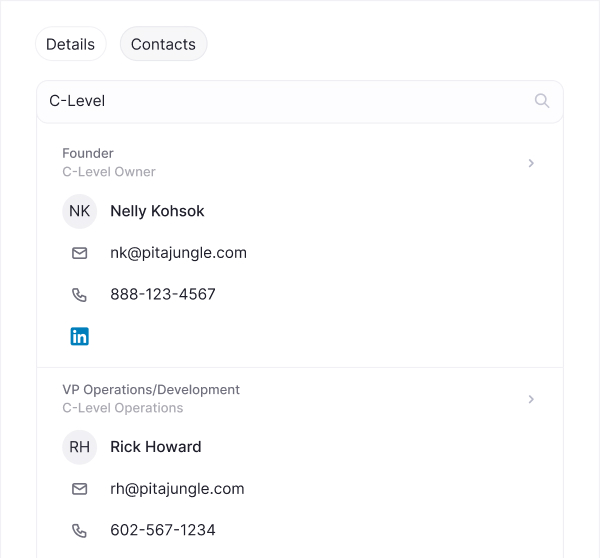Click the envelope icon beside nk@pitajungle.com
The height and width of the screenshot is (558, 600).
(79, 253)
